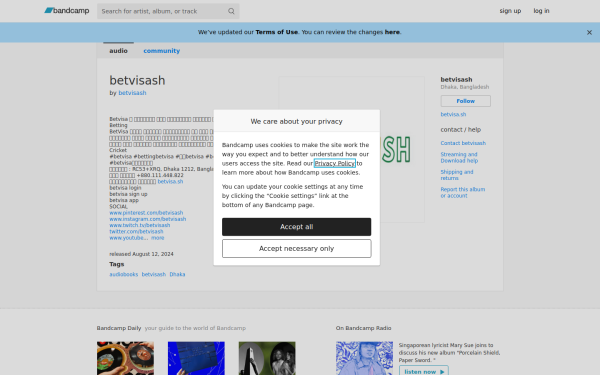Open the pinterest.com/betvisash link
The image size is (600, 375).
pos(146,213)
